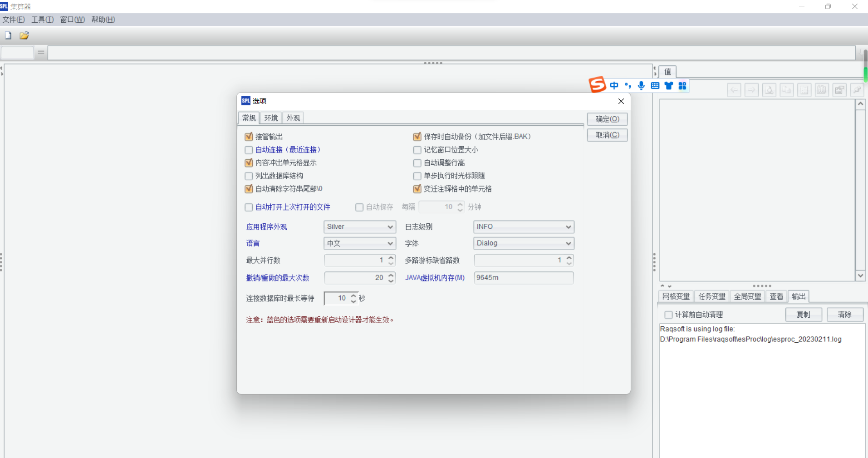Open the 文件(F) menu

(14, 20)
